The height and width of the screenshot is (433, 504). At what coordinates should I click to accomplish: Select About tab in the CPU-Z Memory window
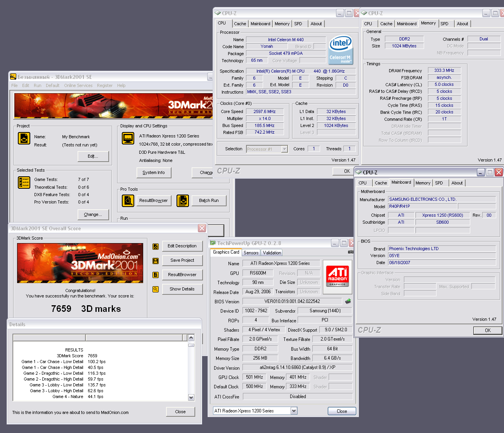pos(462,24)
